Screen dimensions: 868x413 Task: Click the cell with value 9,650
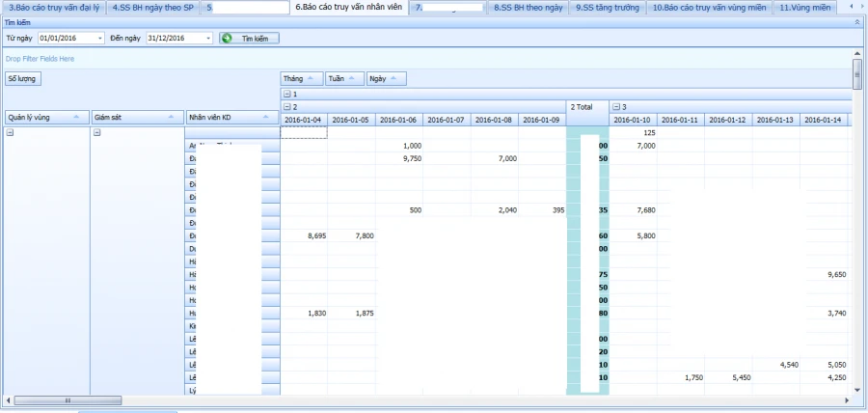824,275
